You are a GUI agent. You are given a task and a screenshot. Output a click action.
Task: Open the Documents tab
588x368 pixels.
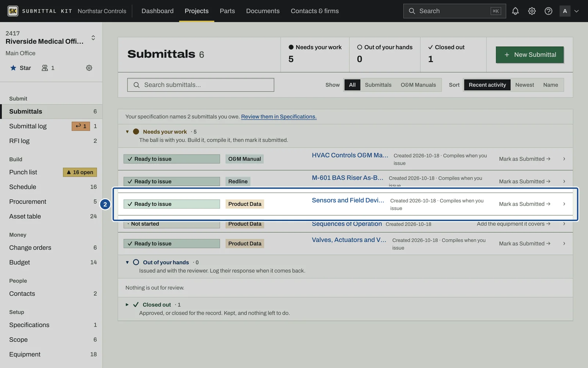[x=263, y=11]
